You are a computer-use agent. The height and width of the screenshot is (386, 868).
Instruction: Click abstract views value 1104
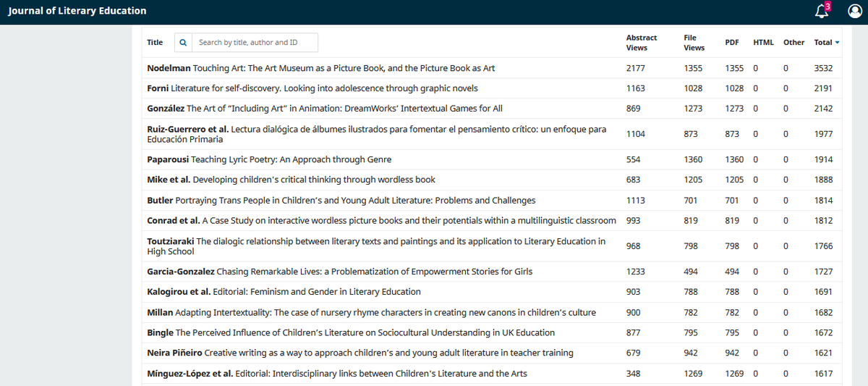point(635,134)
